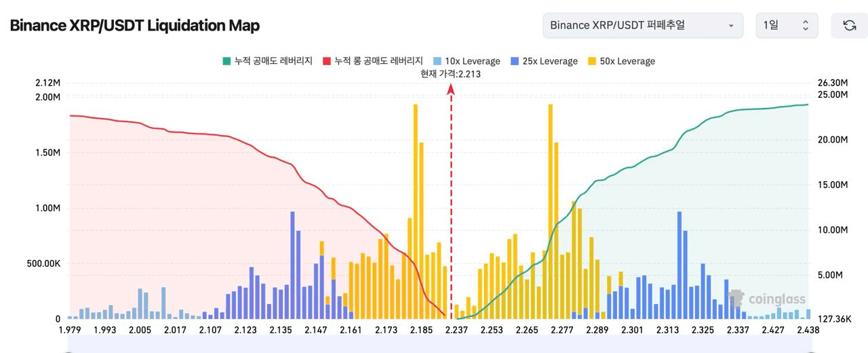868x353 pixels.
Task: Open the Binance XRP/USDT 퍼페추얼 dropdown
Action: (x=643, y=25)
